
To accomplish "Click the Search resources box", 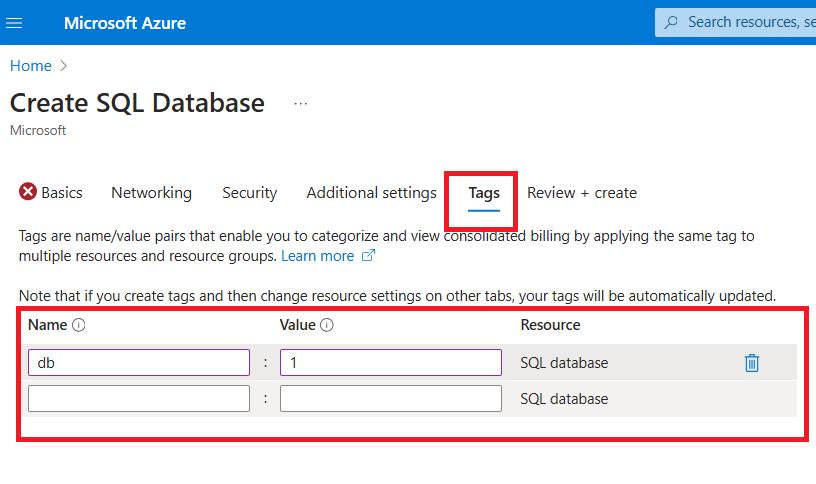I will point(735,22).
